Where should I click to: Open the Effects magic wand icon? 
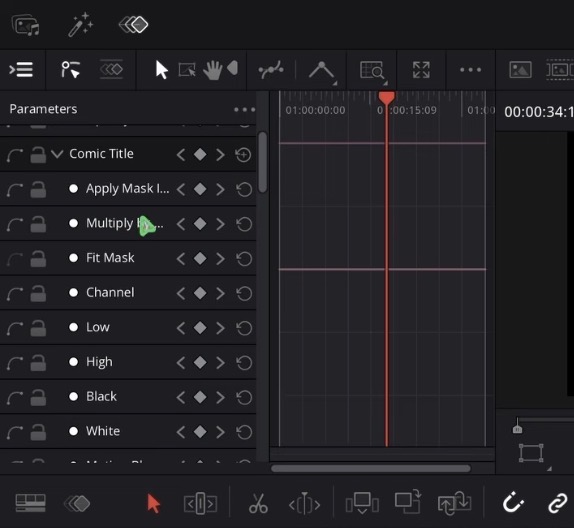tap(81, 25)
